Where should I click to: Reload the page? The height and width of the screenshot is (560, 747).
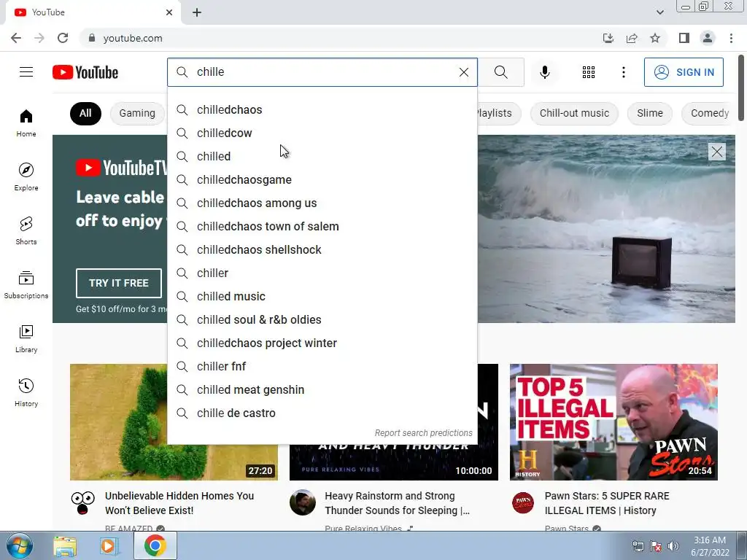tap(63, 38)
